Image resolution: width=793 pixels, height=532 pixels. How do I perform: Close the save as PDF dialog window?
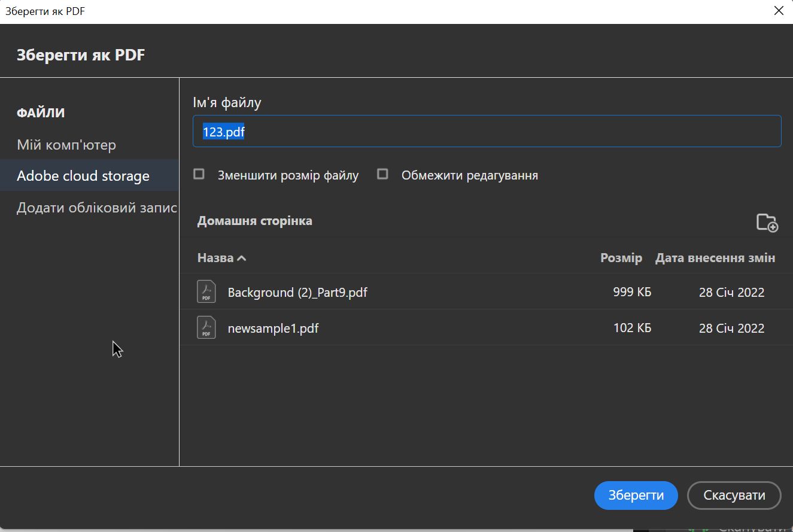(x=778, y=11)
